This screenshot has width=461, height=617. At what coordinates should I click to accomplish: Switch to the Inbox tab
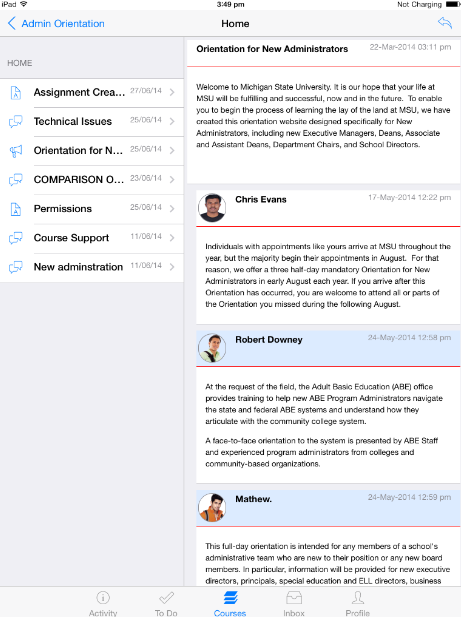[294, 598]
